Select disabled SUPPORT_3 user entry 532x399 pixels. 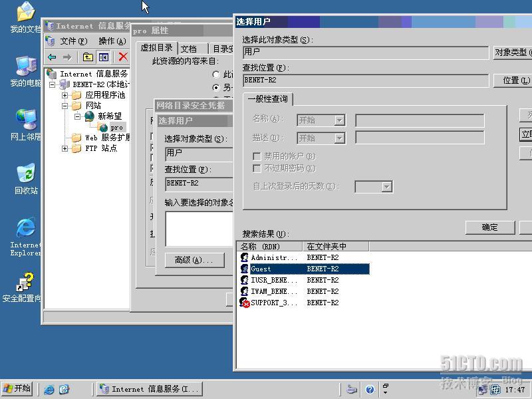click(304, 303)
